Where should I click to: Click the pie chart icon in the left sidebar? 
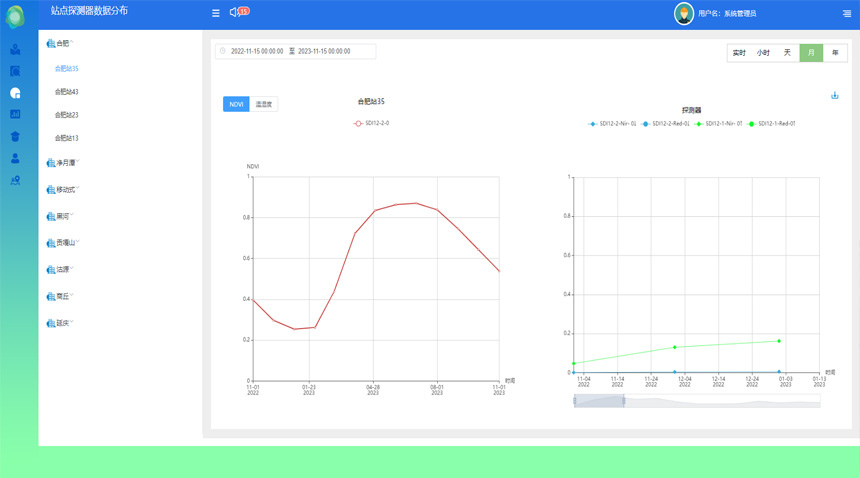pos(15,93)
